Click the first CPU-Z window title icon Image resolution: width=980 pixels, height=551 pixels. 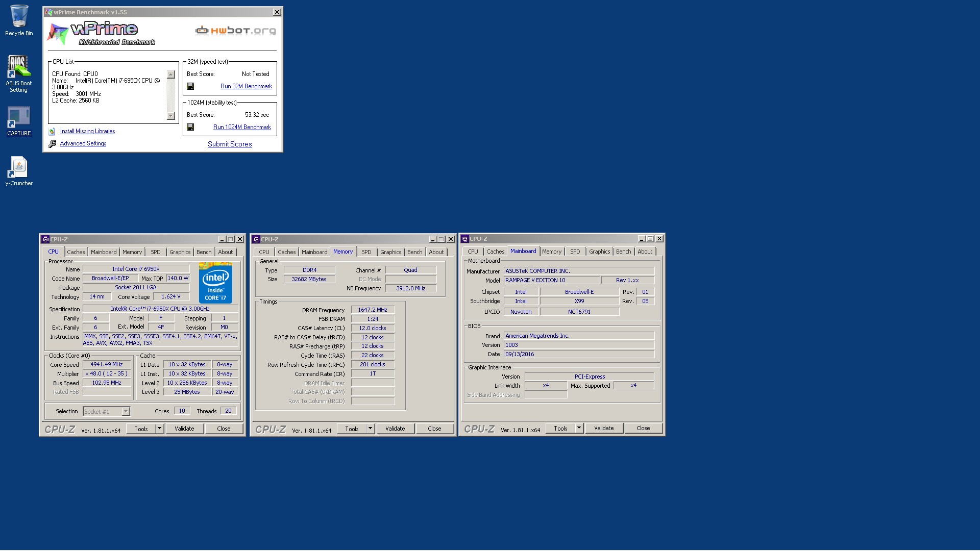pyautogui.click(x=45, y=239)
